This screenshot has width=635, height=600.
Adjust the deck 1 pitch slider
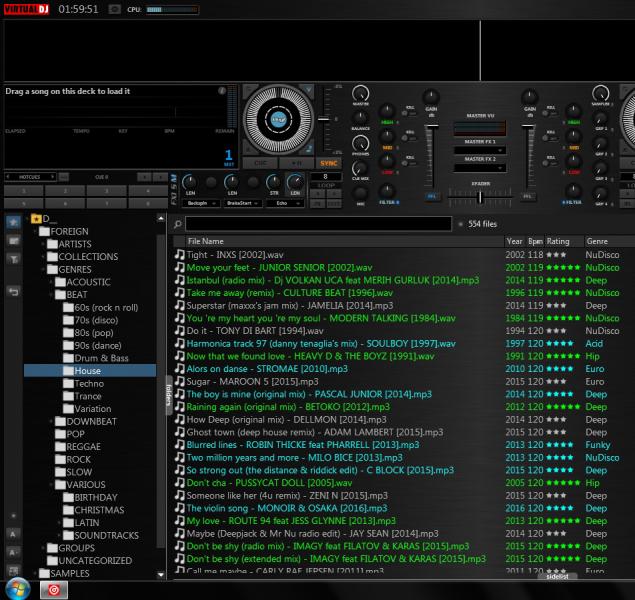point(323,119)
